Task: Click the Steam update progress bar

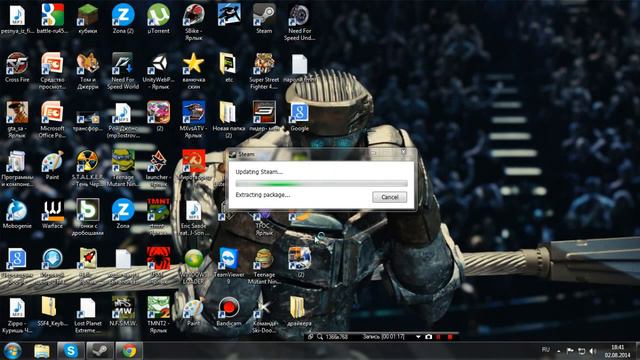Action: [322, 184]
